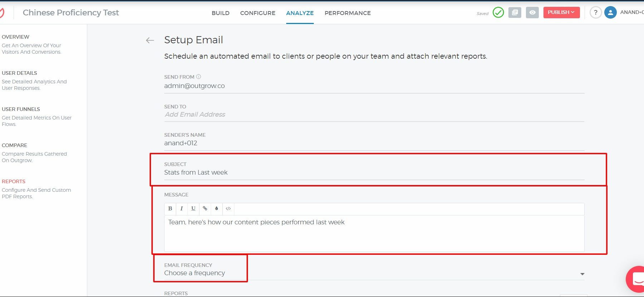This screenshot has width=644, height=297.
Task: Insert a link in the message
Action: pyautogui.click(x=205, y=209)
